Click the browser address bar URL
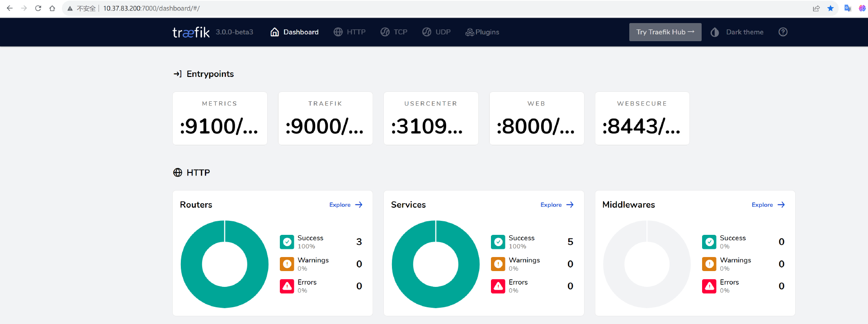This screenshot has height=324, width=868. point(151,8)
